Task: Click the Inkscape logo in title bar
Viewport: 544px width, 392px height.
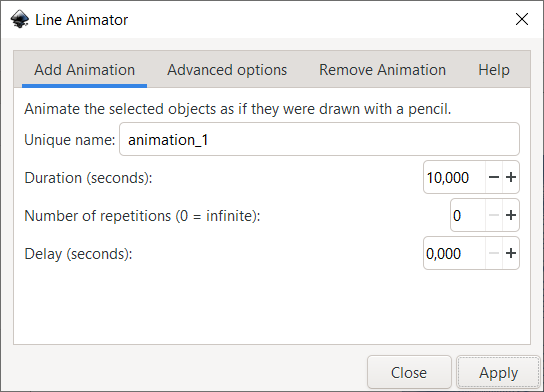Action: point(19,19)
